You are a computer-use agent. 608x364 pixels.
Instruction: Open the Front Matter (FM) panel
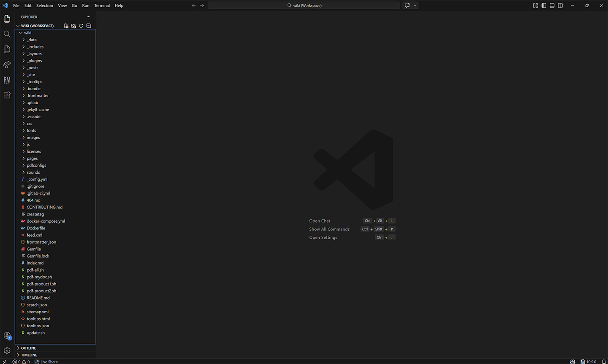[x=7, y=80]
